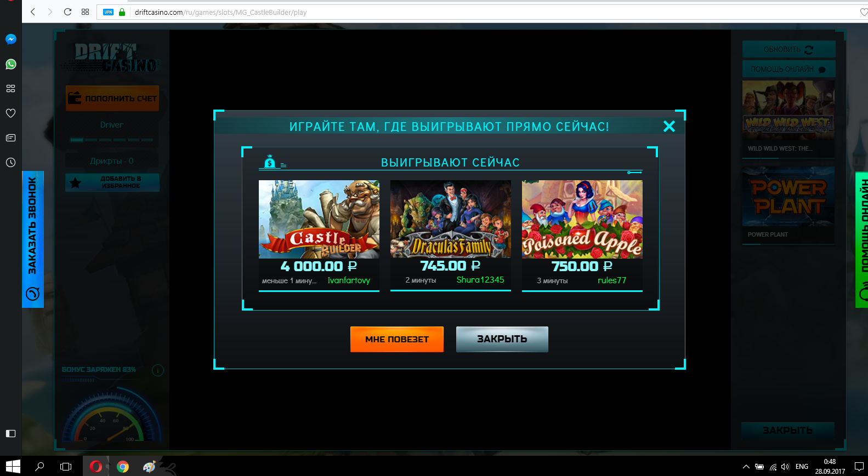Click the Drift Casino logo
The height and width of the screenshot is (476, 868).
click(x=112, y=58)
